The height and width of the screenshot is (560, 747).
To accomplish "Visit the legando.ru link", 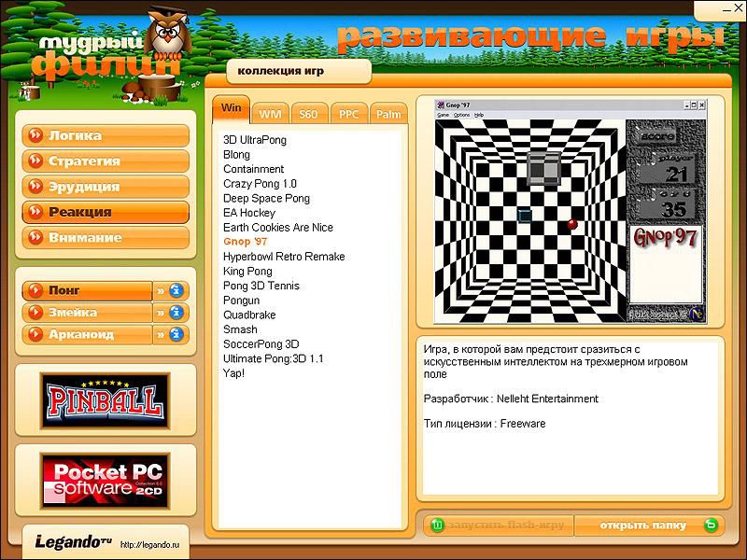I will pos(148,543).
